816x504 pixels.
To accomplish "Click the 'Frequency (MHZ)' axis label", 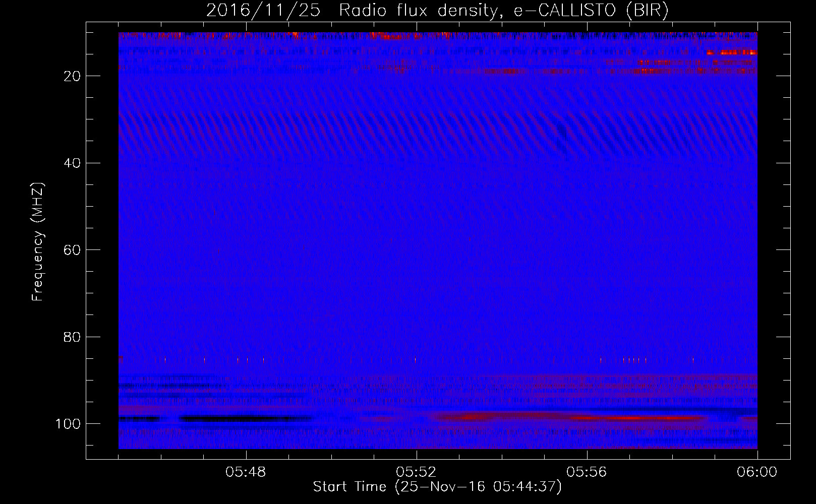I will [x=38, y=242].
